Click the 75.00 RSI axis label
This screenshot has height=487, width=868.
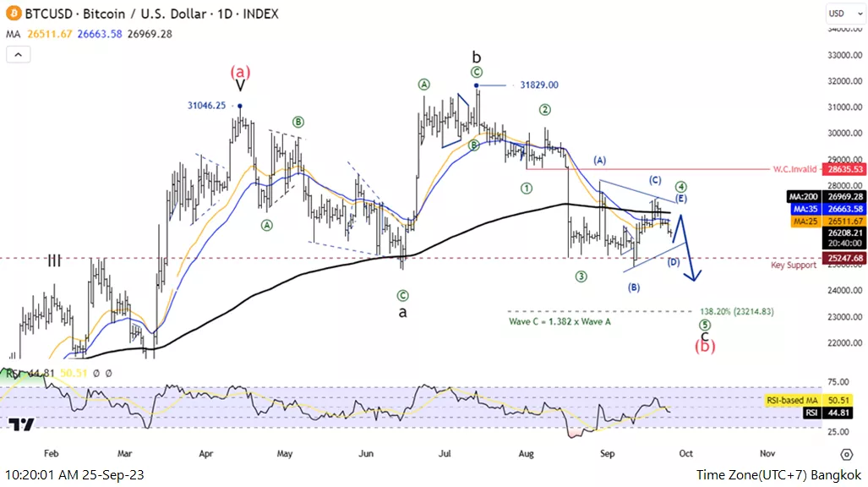pos(838,381)
